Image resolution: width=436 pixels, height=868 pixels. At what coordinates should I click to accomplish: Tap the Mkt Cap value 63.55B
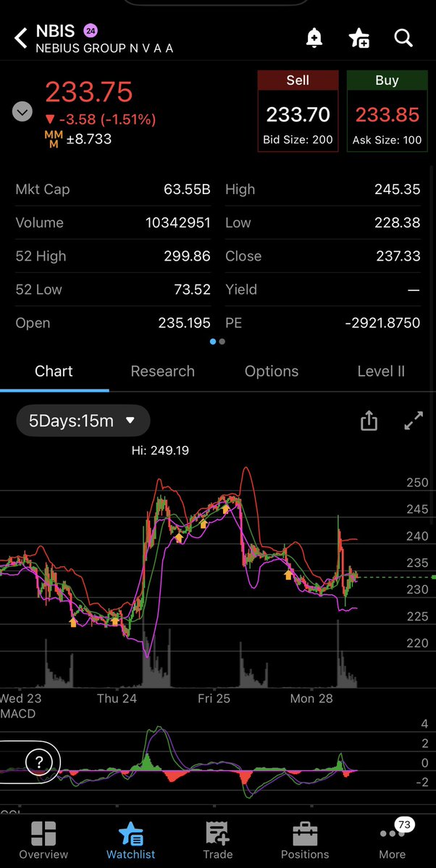[188, 190]
